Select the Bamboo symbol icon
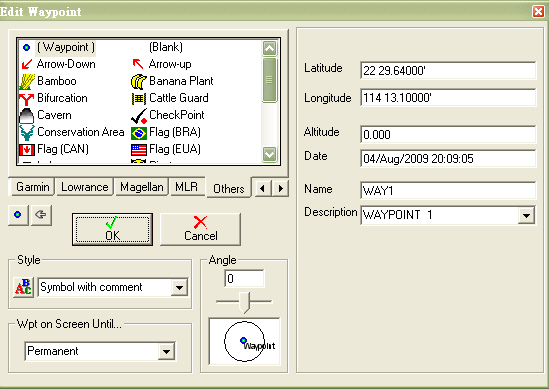Image resolution: width=549 pixels, height=389 pixels. (x=27, y=82)
